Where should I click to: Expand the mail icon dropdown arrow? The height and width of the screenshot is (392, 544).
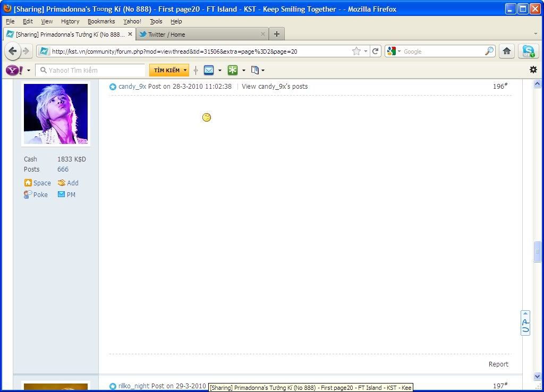tap(220, 71)
